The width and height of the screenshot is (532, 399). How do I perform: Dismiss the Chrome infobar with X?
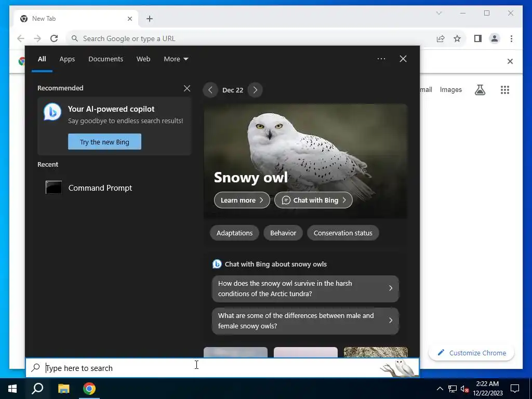pos(510,61)
